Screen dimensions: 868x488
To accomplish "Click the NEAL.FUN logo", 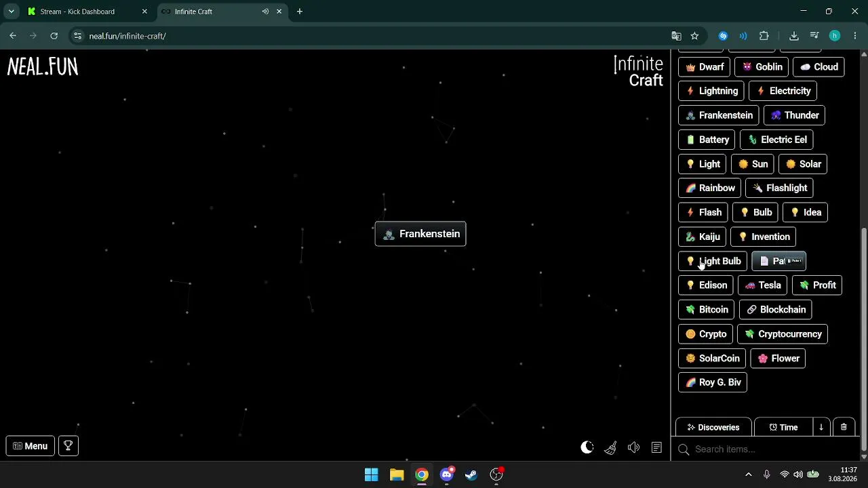I will point(43,66).
